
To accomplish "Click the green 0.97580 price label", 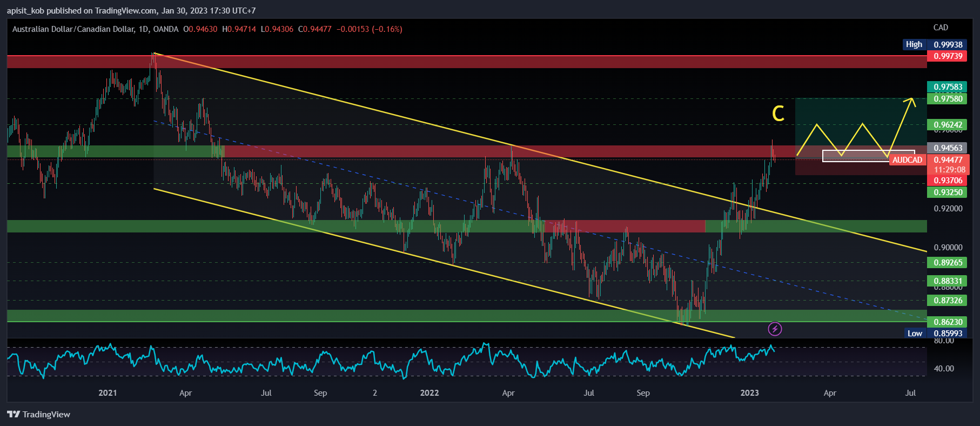I will pos(948,98).
